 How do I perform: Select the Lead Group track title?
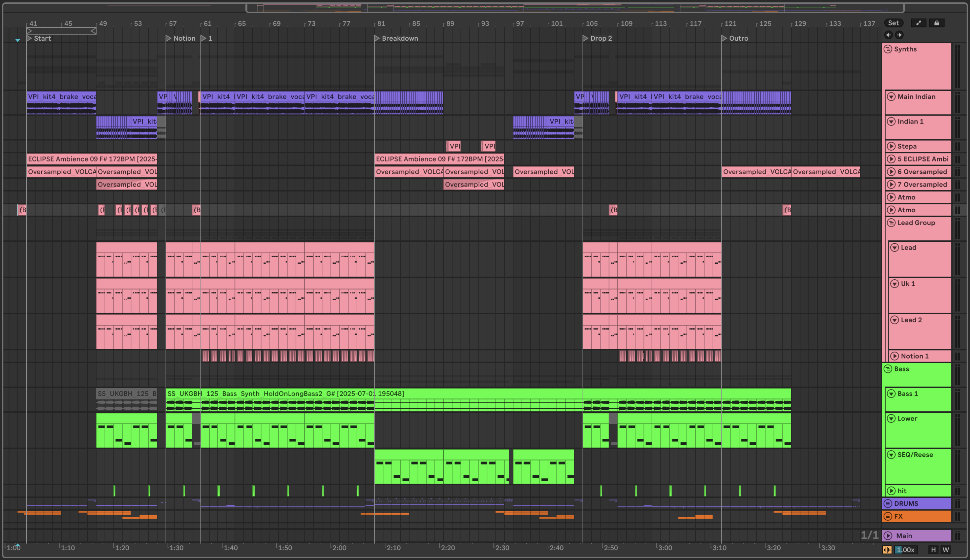[x=916, y=223]
